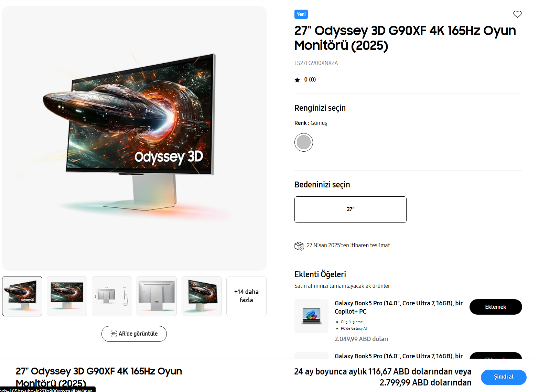This screenshot has height=392, width=539.
Task: Add product to wishlist with heart icon
Action: point(517,14)
